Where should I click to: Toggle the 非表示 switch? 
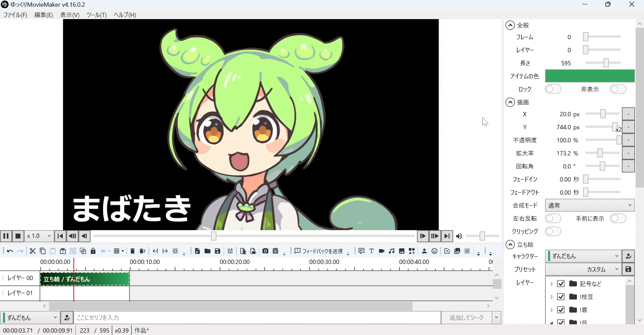tap(618, 89)
